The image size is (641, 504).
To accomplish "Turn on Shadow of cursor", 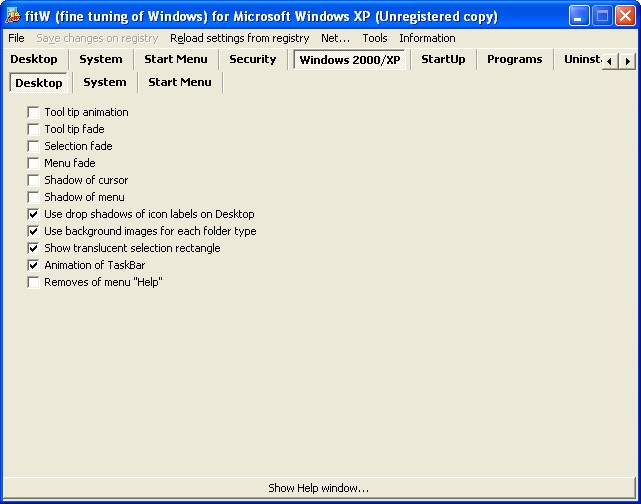I will (x=33, y=180).
